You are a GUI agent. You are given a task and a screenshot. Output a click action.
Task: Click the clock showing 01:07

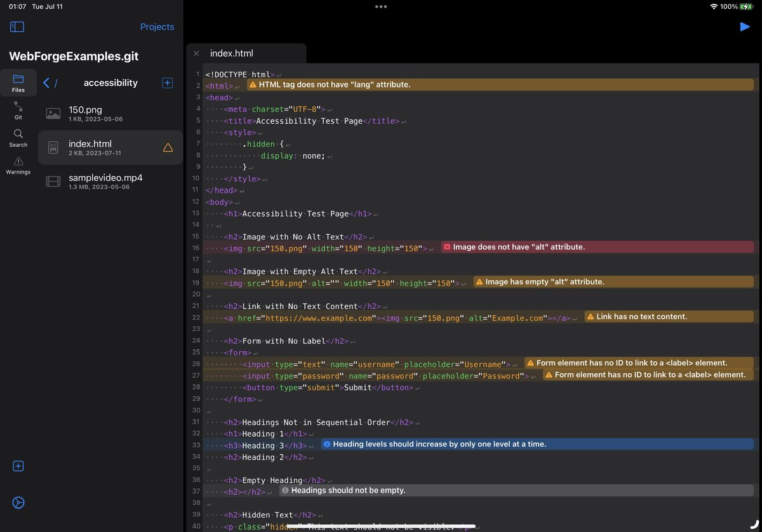point(18,6)
